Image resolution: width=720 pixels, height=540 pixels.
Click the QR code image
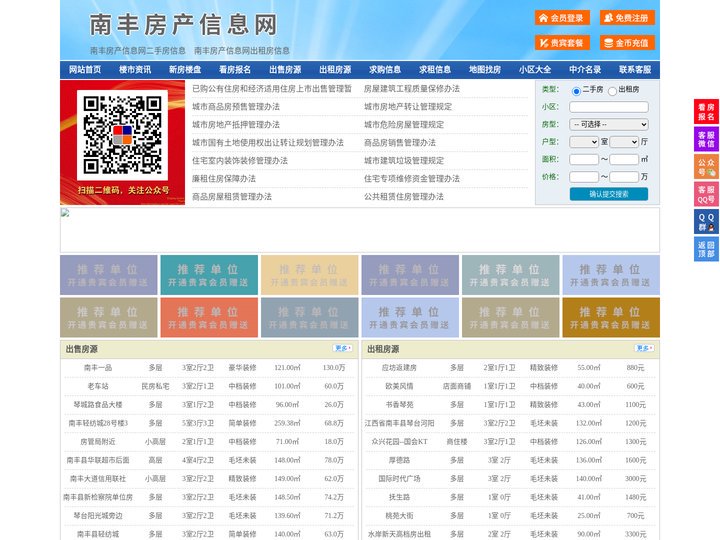pos(122,135)
